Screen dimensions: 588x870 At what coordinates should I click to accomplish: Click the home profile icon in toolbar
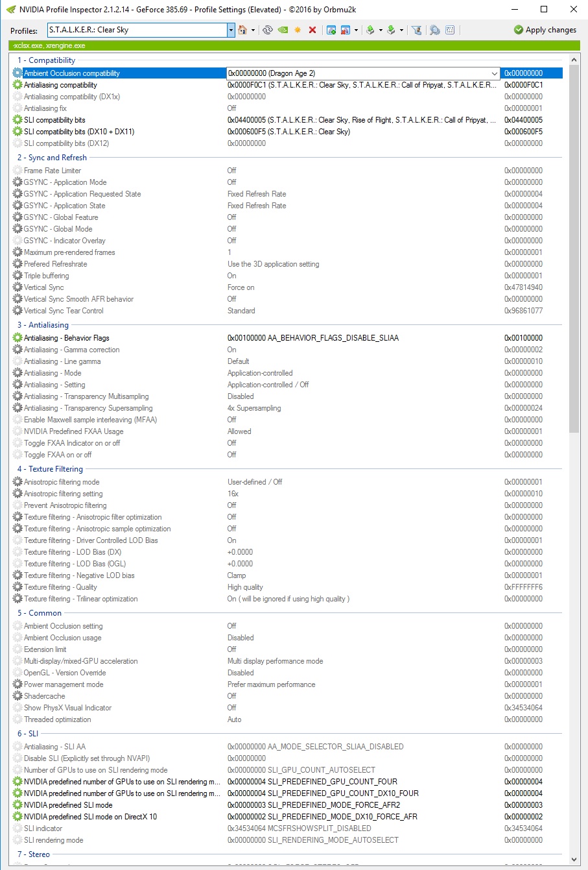242,30
